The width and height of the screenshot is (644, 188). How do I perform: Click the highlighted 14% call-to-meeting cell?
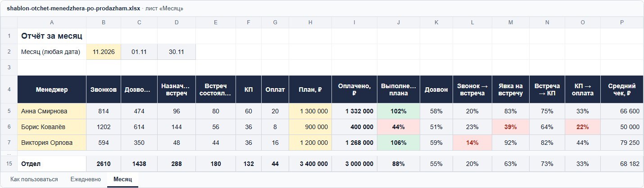[472, 143]
